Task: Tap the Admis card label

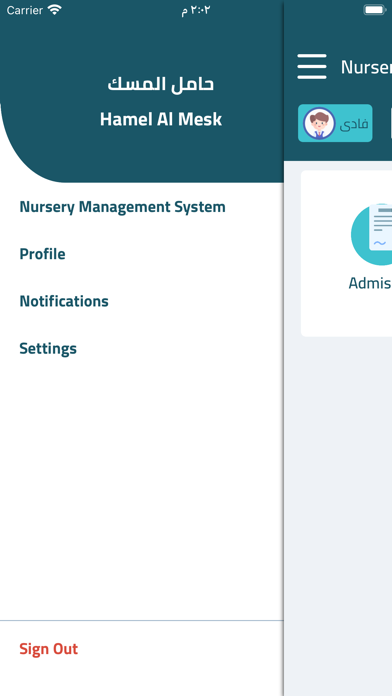Action: [x=370, y=283]
